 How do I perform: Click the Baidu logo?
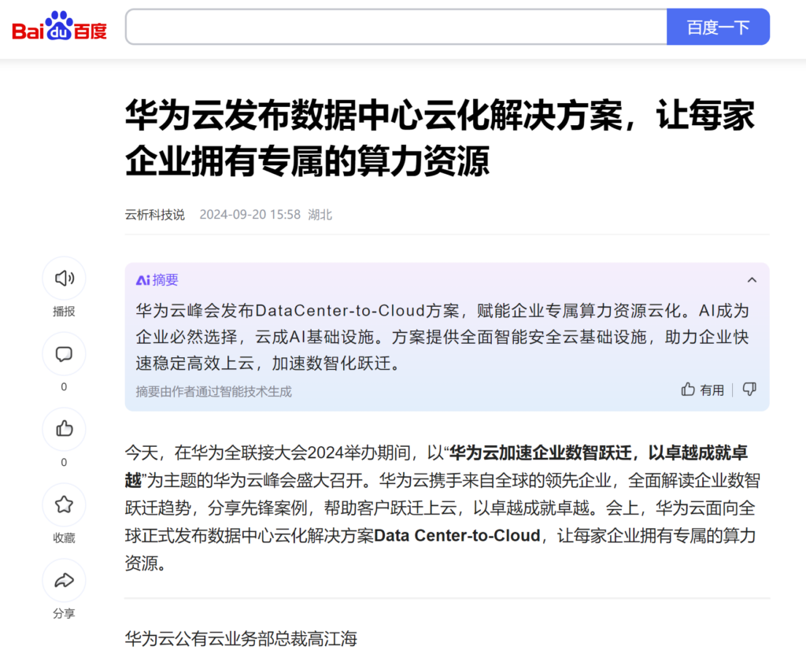(59, 26)
